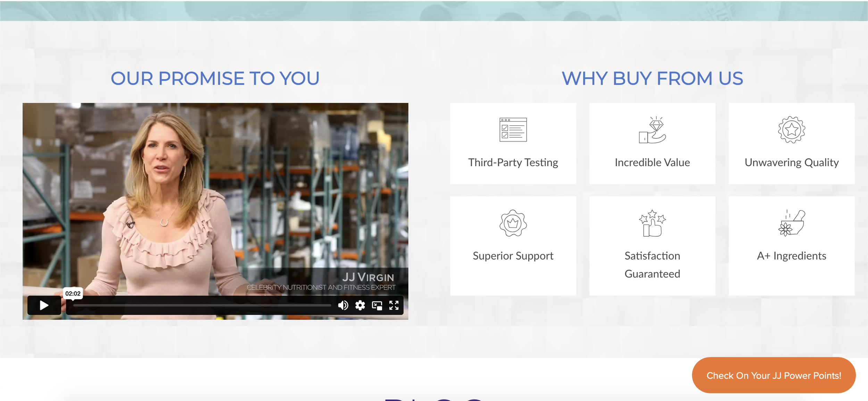868x401 pixels.
Task: Open video settings gear icon
Action: (x=360, y=305)
